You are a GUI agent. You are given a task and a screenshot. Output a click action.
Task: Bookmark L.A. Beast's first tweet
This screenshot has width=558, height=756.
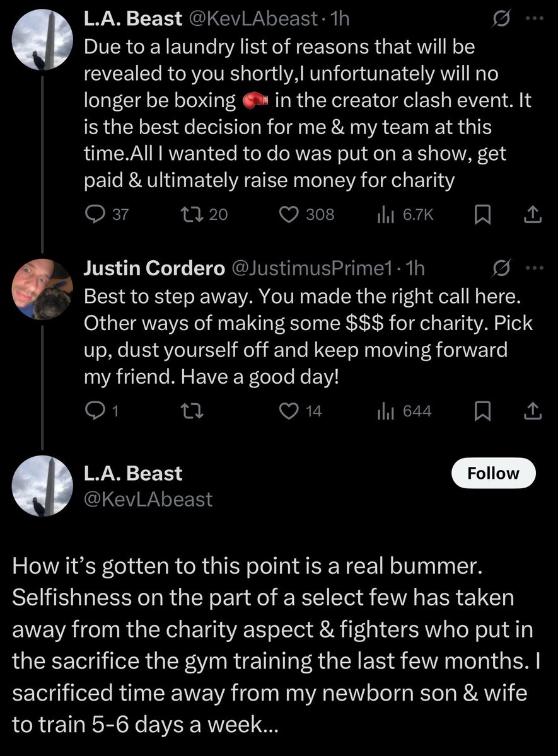coord(482,215)
